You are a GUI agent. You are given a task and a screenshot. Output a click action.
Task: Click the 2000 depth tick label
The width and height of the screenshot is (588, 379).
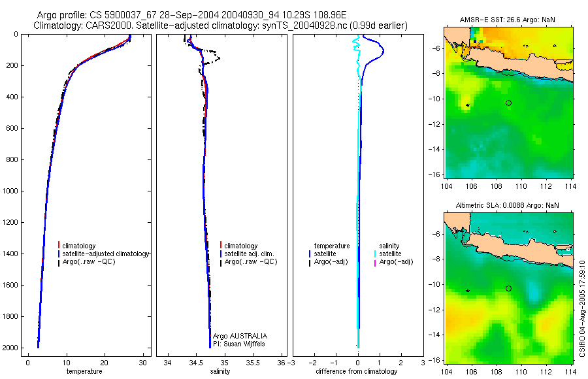tap(10, 348)
